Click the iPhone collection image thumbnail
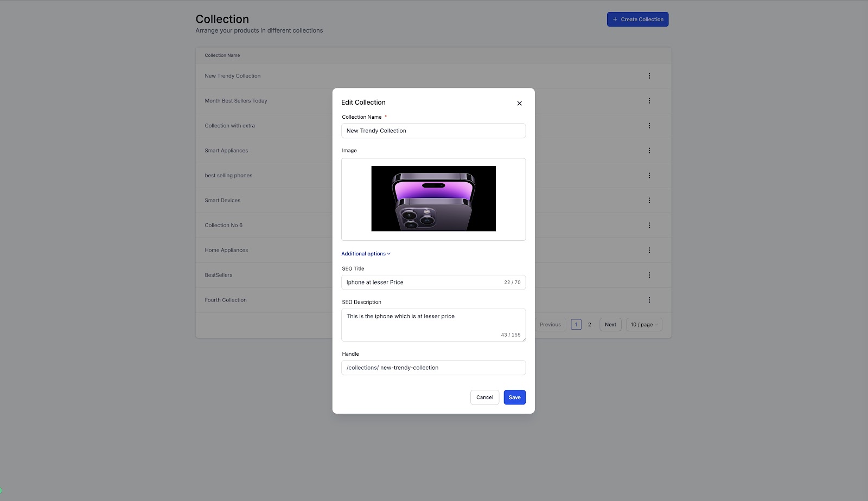This screenshot has width=868, height=501. tap(433, 198)
